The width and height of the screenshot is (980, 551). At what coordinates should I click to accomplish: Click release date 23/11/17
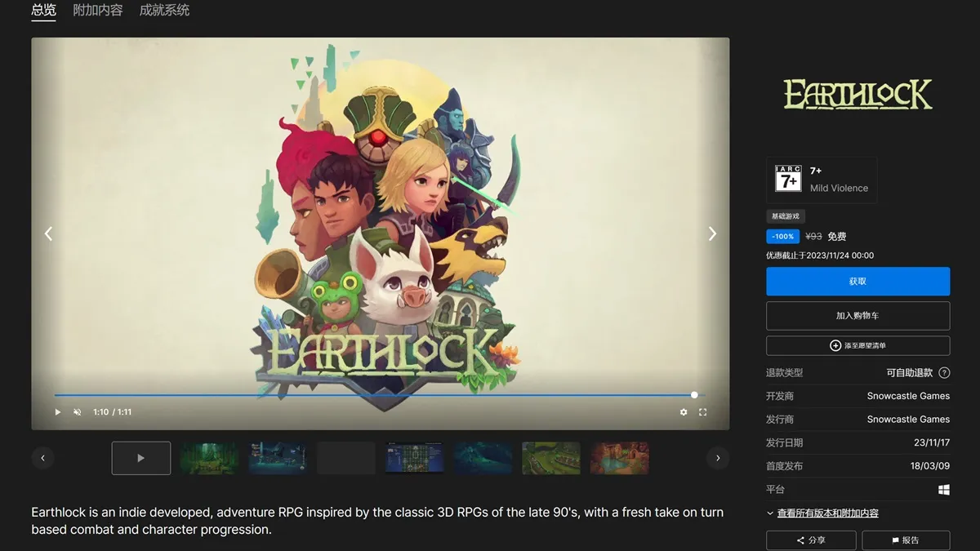point(932,442)
